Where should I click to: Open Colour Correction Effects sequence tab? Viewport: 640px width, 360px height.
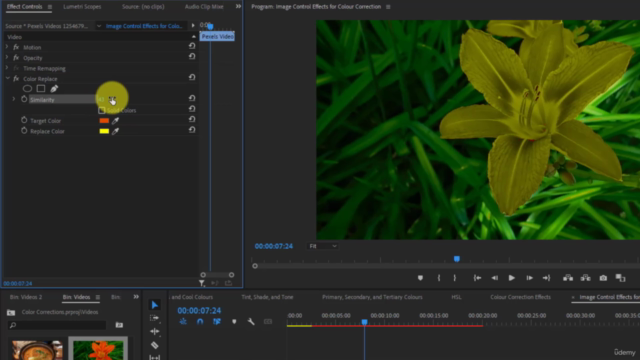520,297
